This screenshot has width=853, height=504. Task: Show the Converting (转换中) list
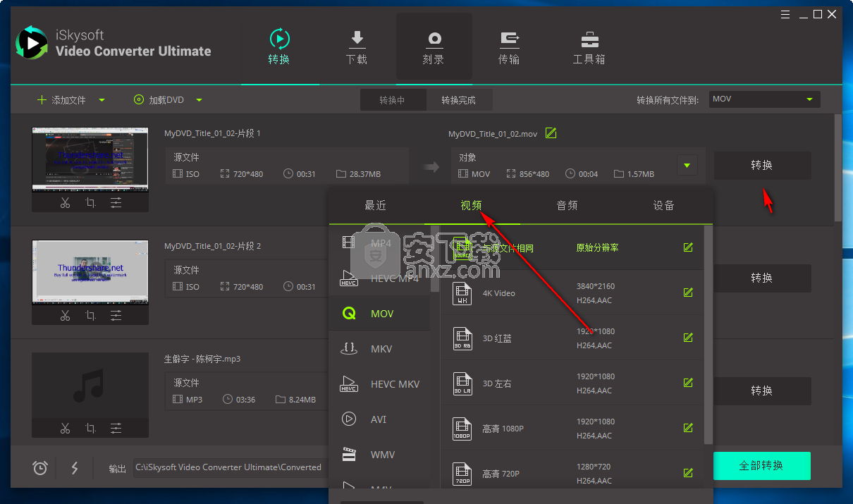coord(393,100)
